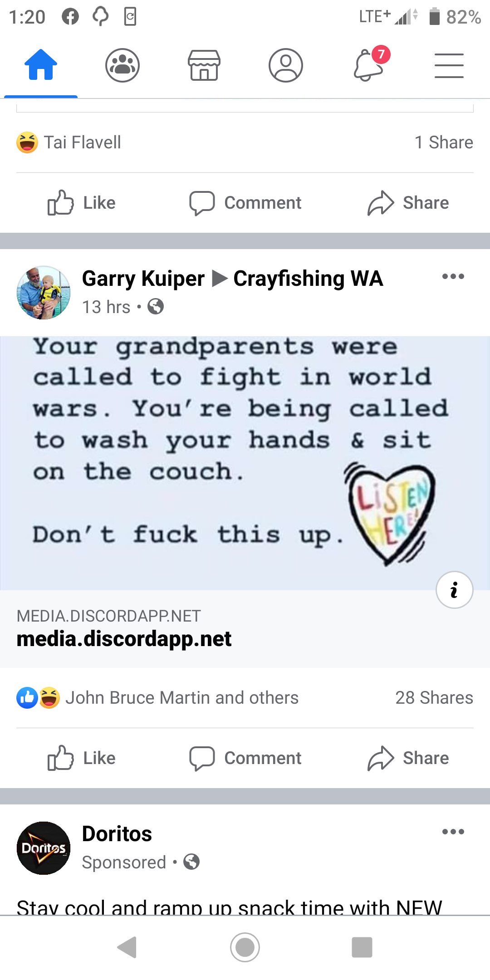Comment on the Garry Kuiper post
Viewport: 490px width, 980px height.
(x=245, y=758)
